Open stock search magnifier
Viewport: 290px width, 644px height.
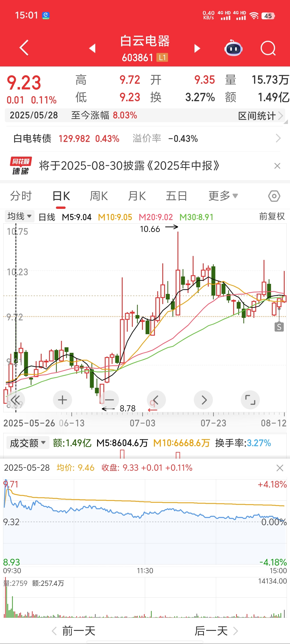[268, 48]
